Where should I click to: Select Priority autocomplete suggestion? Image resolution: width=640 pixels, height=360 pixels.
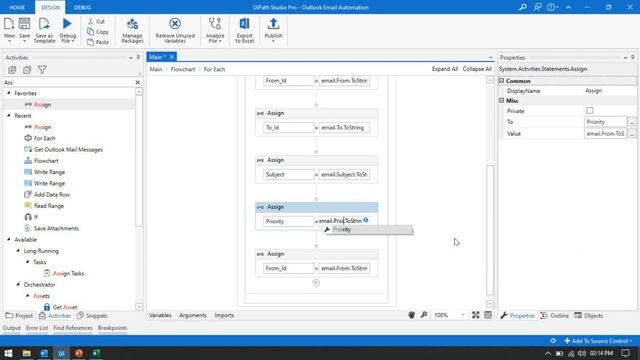coord(369,230)
